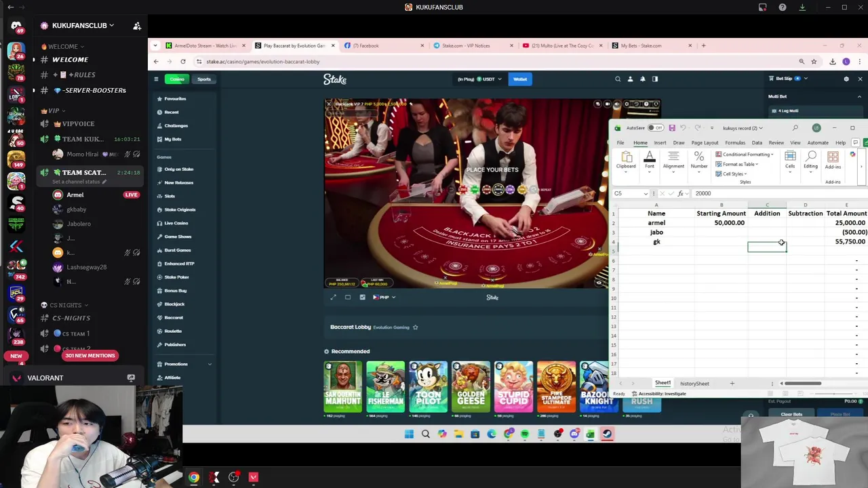The height and width of the screenshot is (488, 868).
Task: Open Bet Slip settings gear icon
Action: [846, 79]
